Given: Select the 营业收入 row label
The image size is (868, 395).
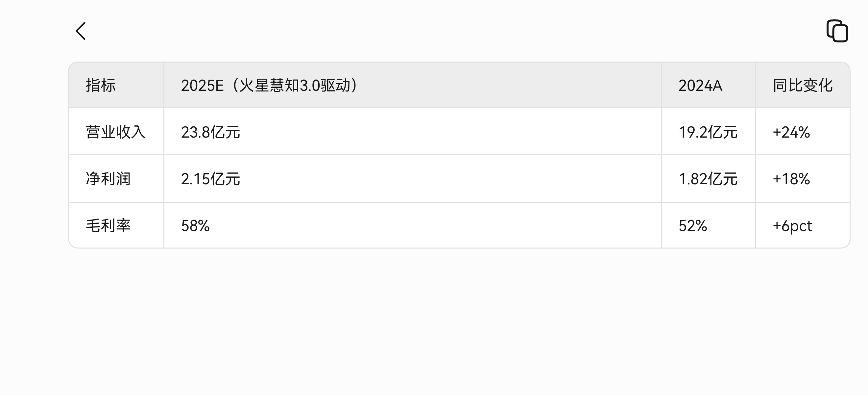Looking at the screenshot, I should (x=116, y=132).
